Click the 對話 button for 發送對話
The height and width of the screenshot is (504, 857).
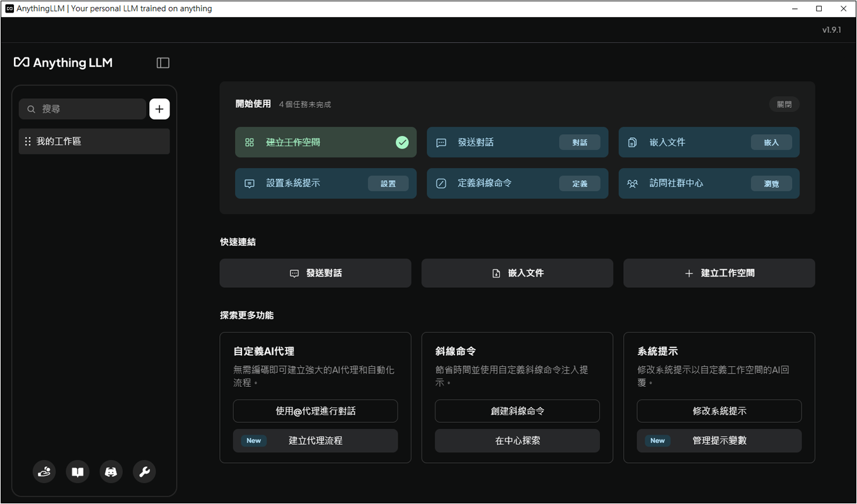pos(580,142)
